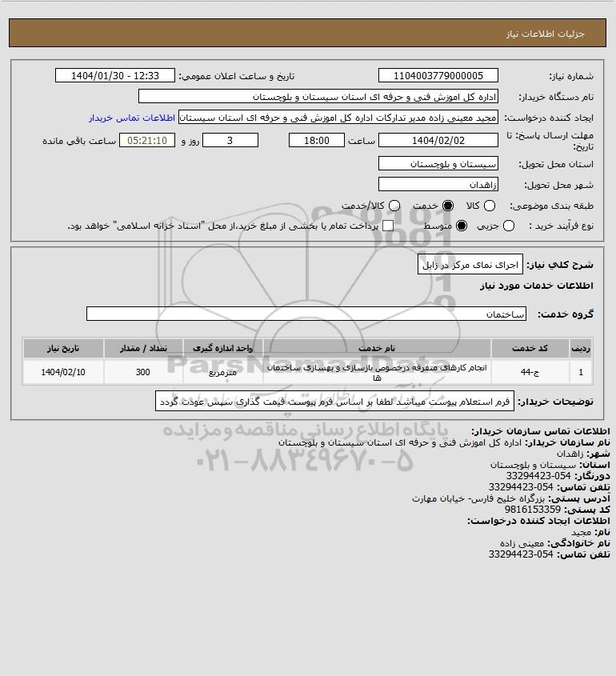Choose the جزیی purchase type radio

[509, 226]
